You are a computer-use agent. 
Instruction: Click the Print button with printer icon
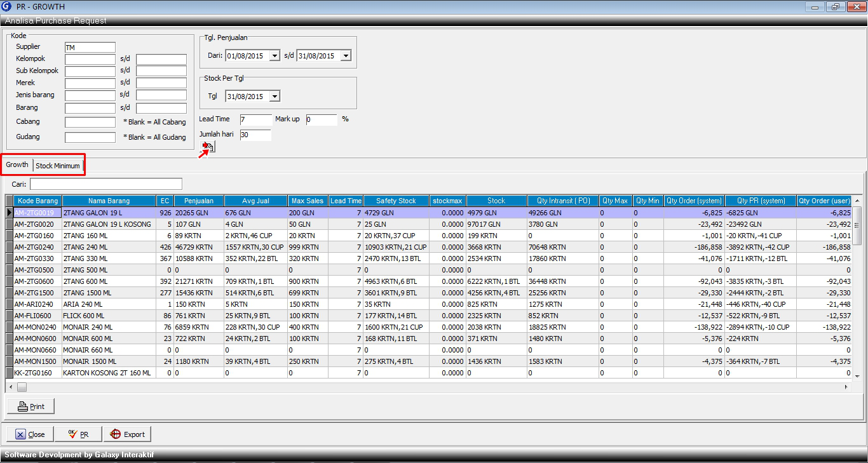coord(31,406)
